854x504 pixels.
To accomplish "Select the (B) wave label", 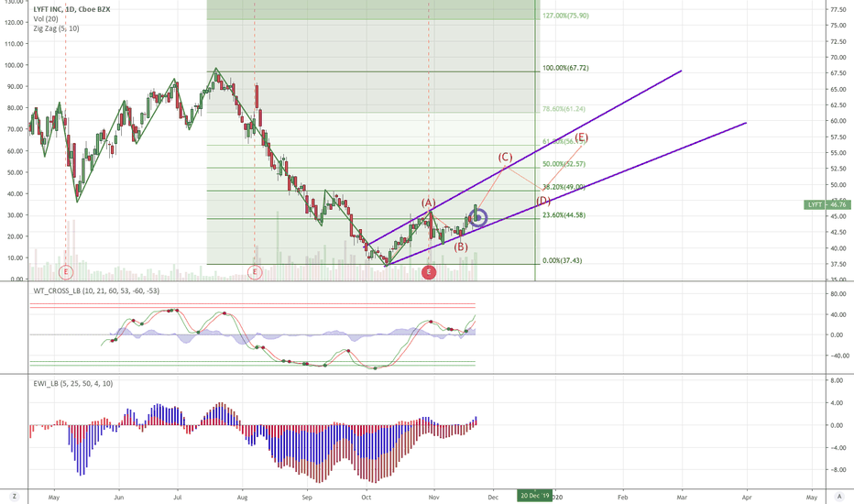I will click(x=461, y=247).
